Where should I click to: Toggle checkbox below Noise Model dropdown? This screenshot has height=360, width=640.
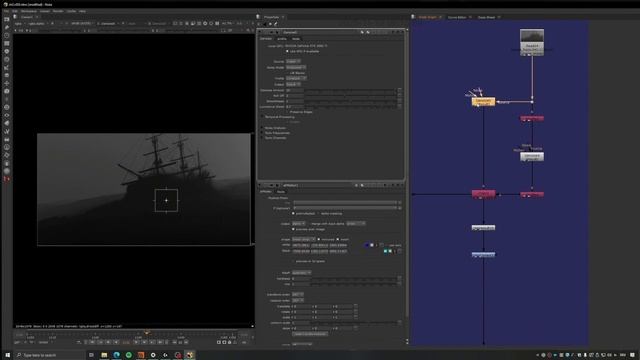(287, 73)
